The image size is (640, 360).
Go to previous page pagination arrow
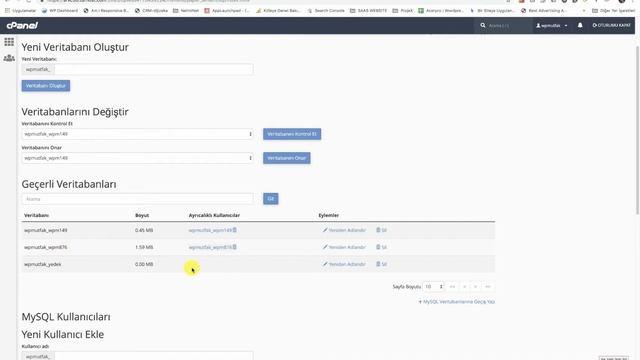coord(464,287)
